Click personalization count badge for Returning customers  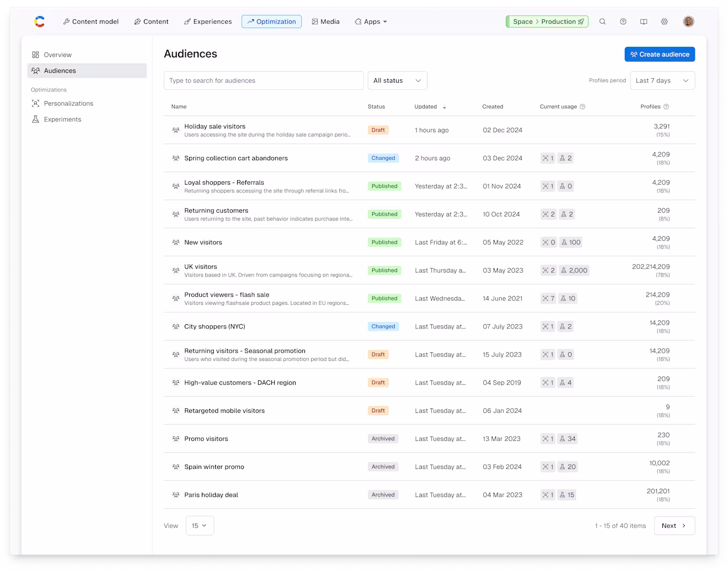[x=549, y=214]
